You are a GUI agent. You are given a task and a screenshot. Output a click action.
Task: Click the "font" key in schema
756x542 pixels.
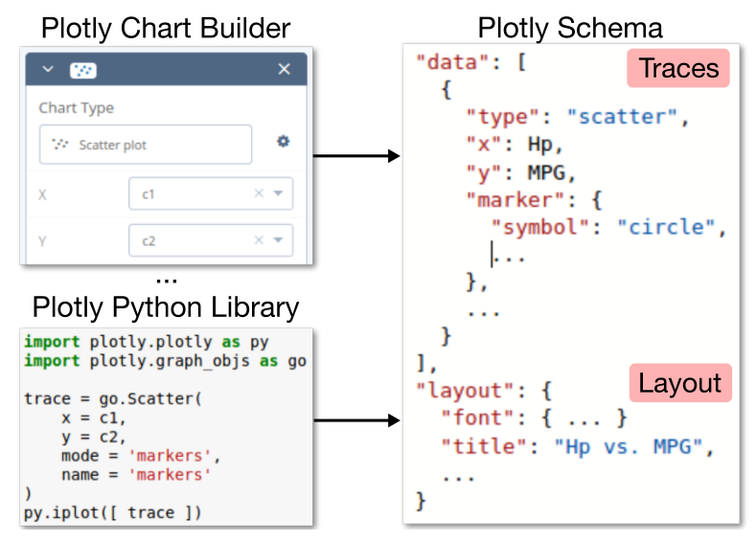pyautogui.click(x=478, y=418)
